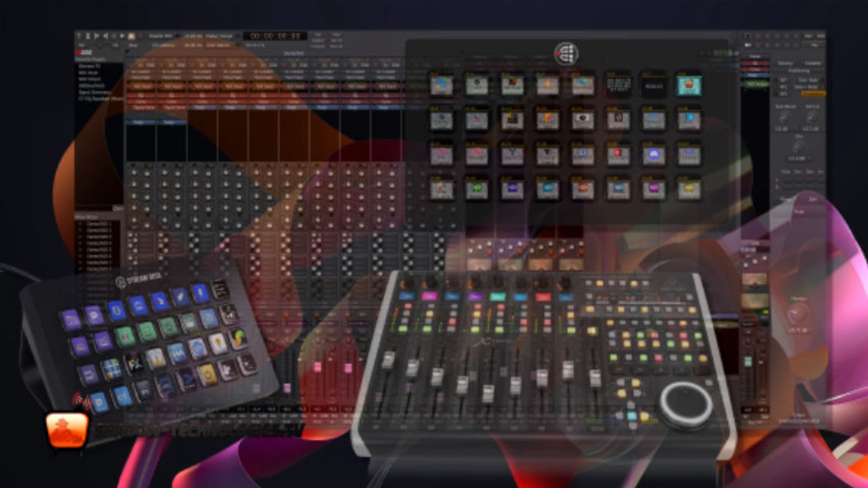Tick the first checkbox in the lower-left strip list
Image resolution: width=868 pixels, height=488 pixels.
click(81, 224)
